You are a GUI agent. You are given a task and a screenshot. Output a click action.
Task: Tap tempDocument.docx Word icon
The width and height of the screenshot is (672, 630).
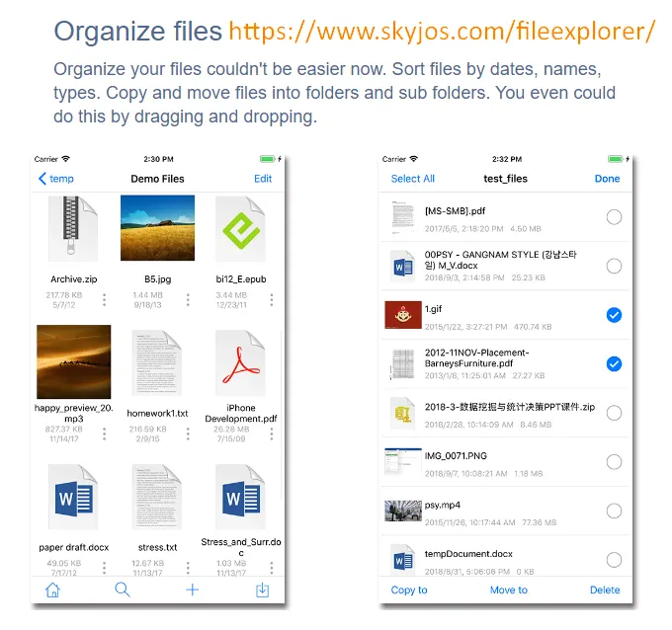(x=403, y=560)
